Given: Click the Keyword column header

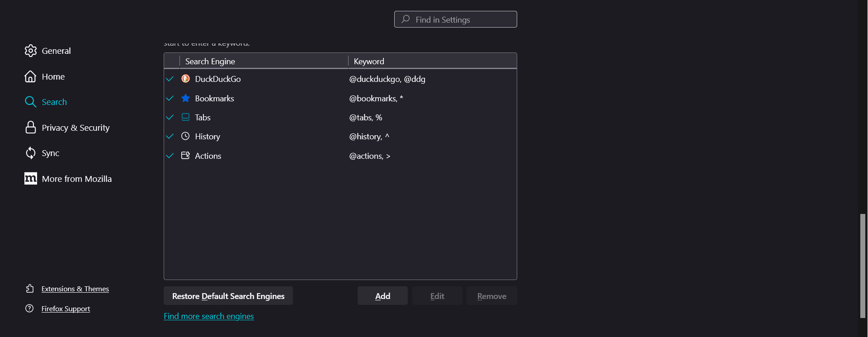Looking at the screenshot, I should pyautogui.click(x=432, y=61).
